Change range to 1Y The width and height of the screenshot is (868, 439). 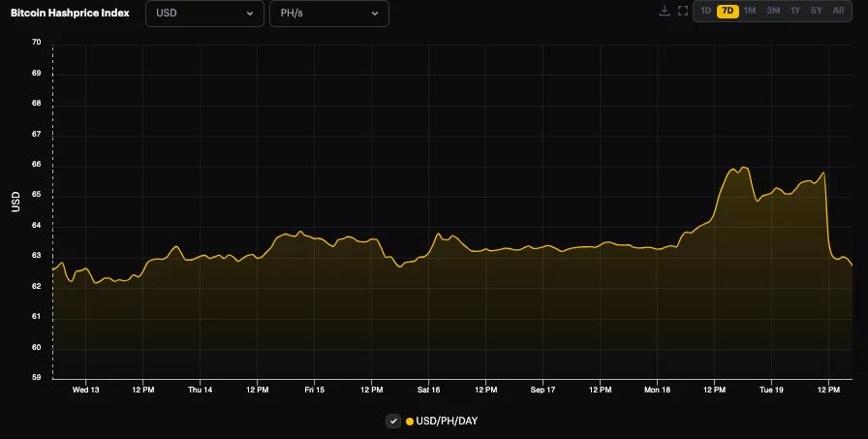(x=795, y=11)
